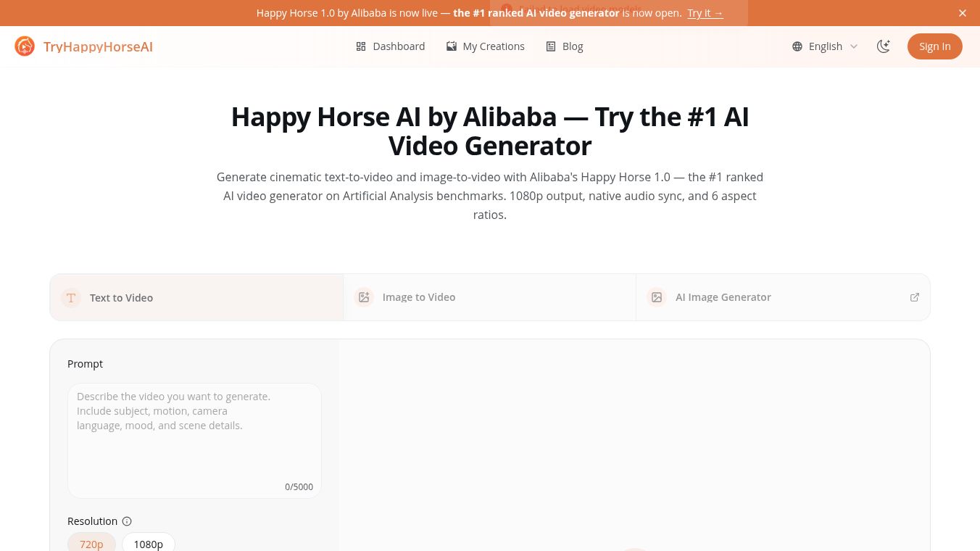Open the Dashboard menu item
This screenshot has height=551, width=980.
pyautogui.click(x=390, y=46)
